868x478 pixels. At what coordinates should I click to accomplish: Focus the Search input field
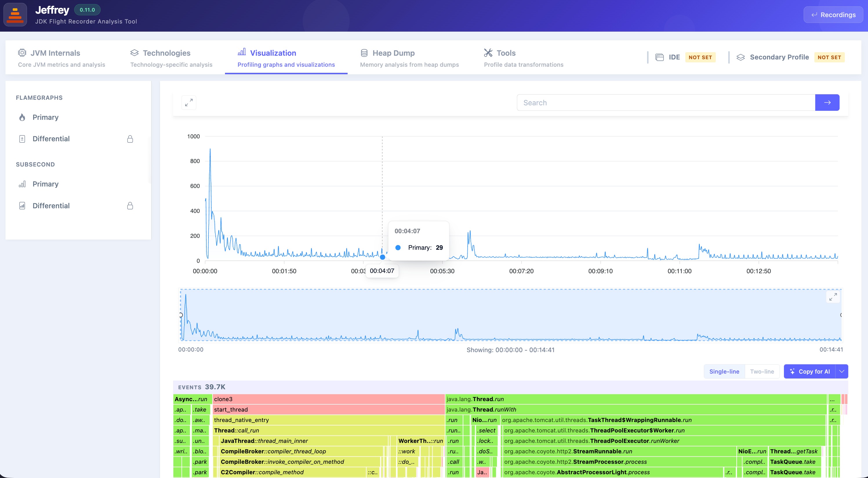(x=666, y=102)
